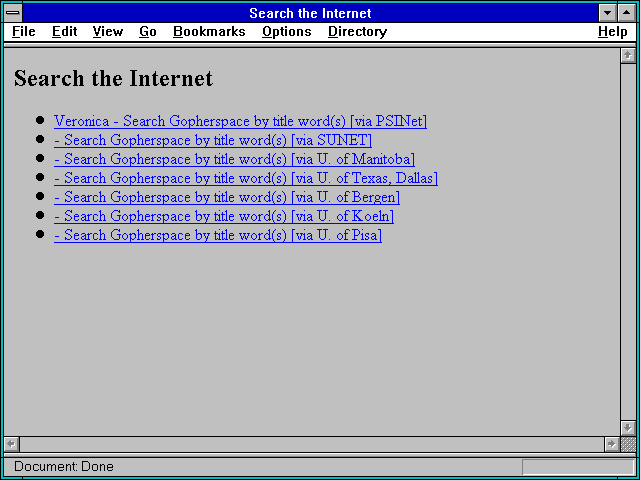Open the Bookmarks menu
Image resolution: width=640 pixels, height=480 pixels.
209,32
